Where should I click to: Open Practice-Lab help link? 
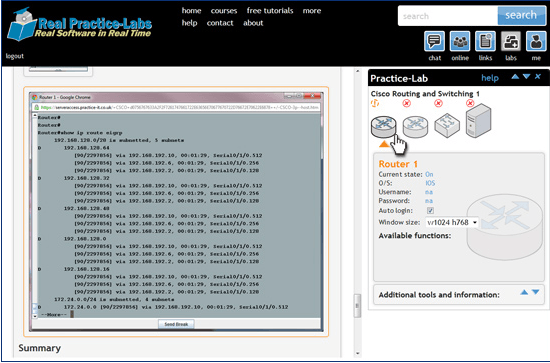[x=490, y=78]
